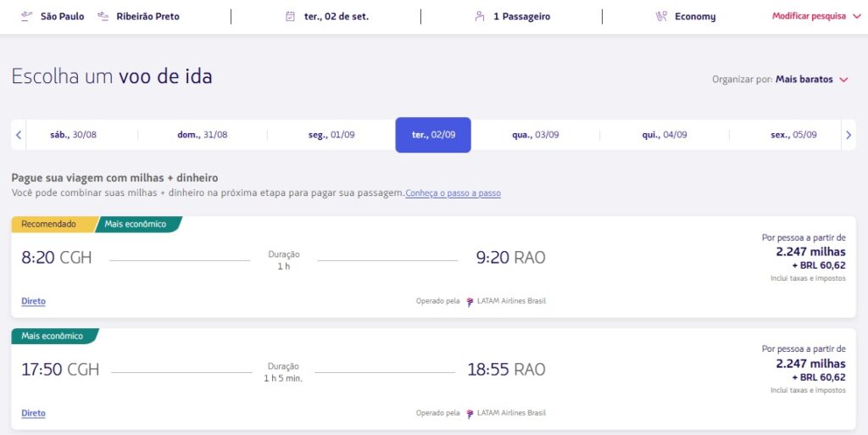Click the seat icon beside Economy
Screen dimensions: 868x435
click(x=661, y=17)
